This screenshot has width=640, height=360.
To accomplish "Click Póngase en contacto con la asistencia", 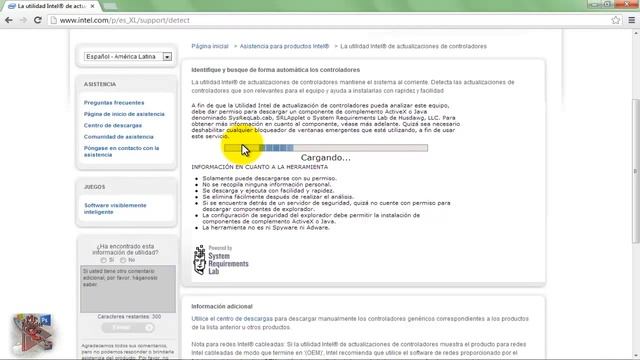I will tap(121, 151).
